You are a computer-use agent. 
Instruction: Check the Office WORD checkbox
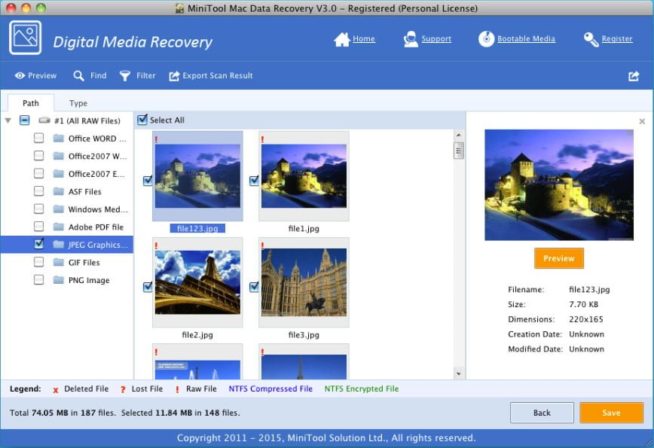[x=39, y=138]
